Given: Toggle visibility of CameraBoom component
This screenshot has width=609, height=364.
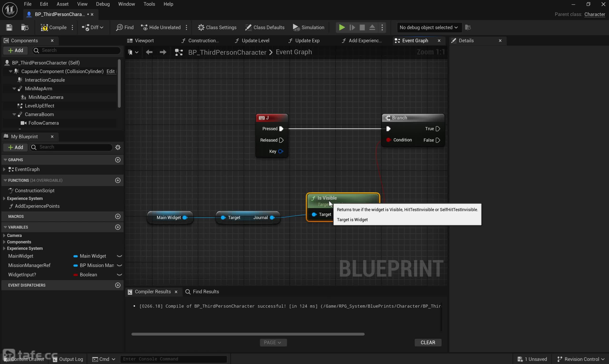Looking at the screenshot, I should 13,114.
